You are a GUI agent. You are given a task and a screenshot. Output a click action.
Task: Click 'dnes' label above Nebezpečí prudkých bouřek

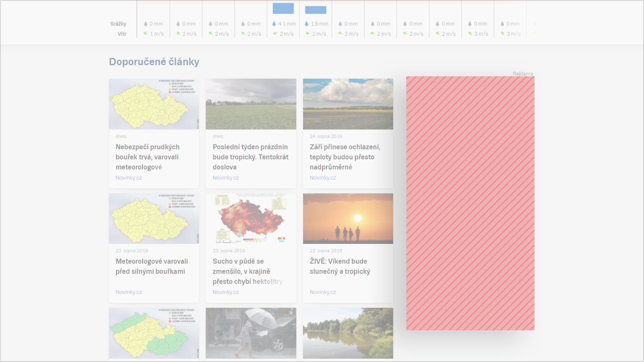pyautogui.click(x=121, y=136)
